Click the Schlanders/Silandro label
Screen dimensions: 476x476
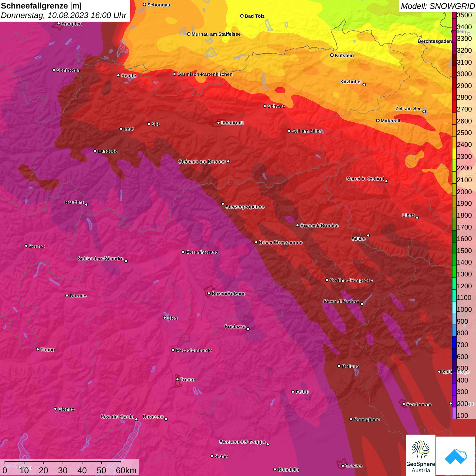click(101, 258)
